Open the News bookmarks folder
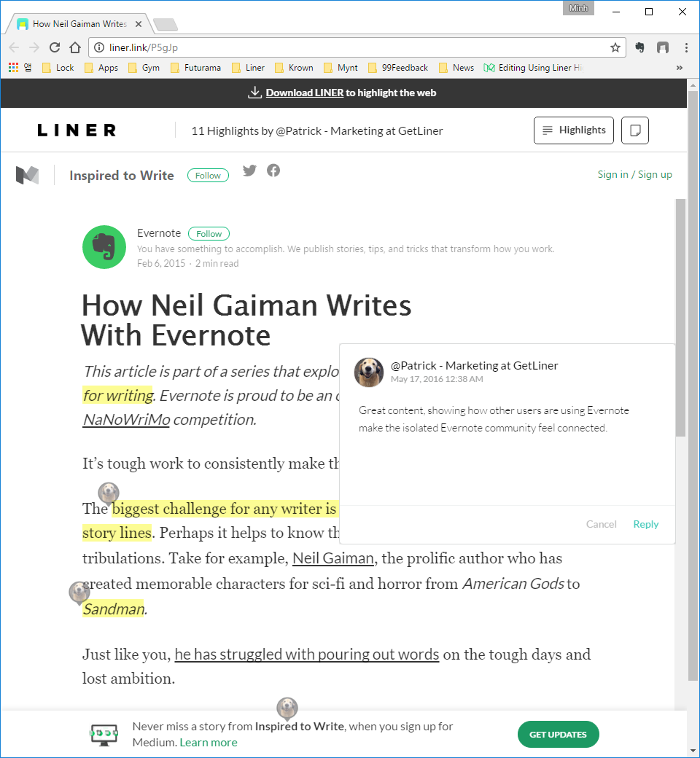The image size is (700, 758). coord(456,68)
